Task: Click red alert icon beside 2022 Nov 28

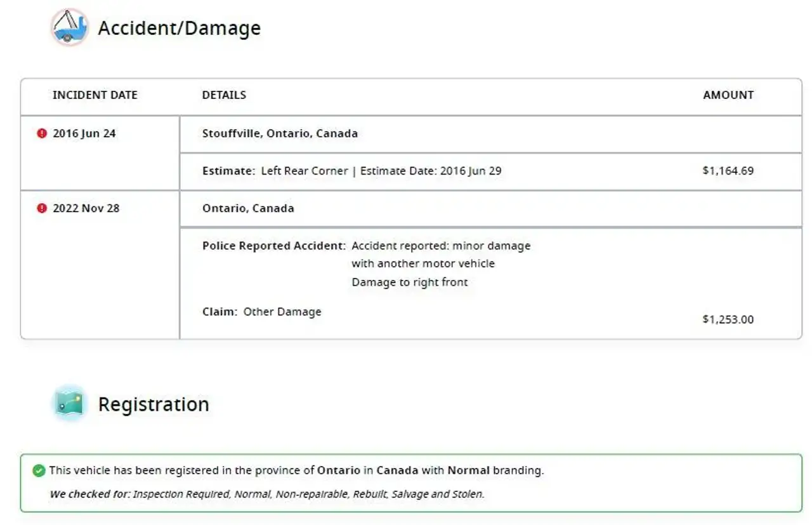Action: (42, 208)
